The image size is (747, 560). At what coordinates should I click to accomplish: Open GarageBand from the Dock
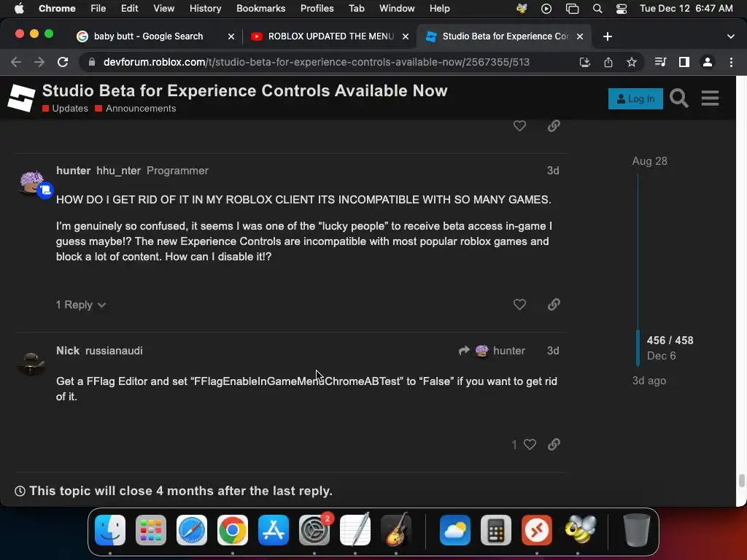(396, 530)
